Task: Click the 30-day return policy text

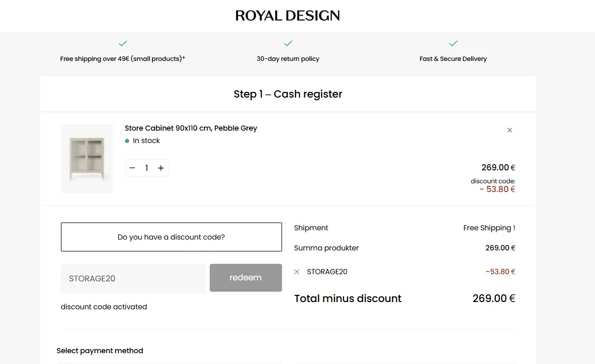Action: click(x=288, y=59)
